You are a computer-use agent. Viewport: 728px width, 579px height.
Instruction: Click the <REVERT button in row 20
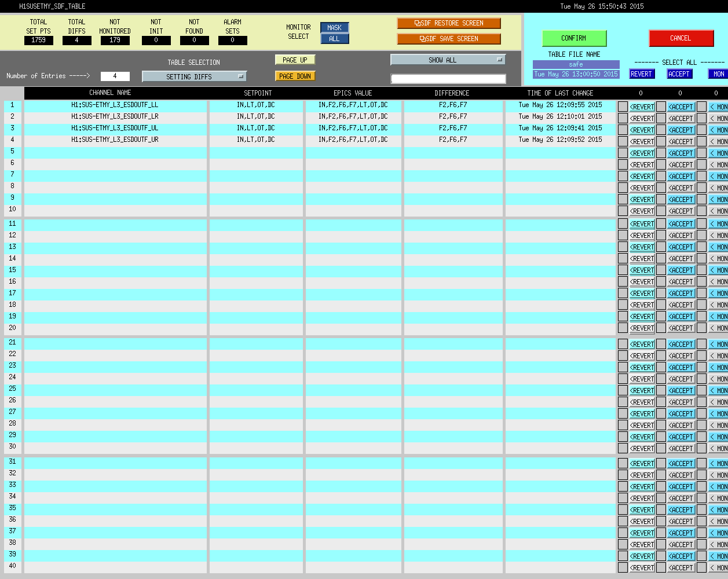[642, 328]
